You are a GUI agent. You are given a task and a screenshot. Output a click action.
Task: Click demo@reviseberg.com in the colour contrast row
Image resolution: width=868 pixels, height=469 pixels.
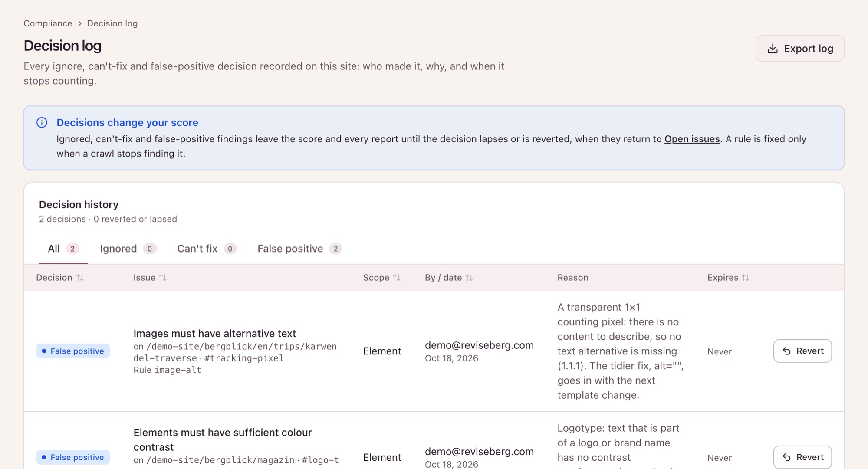(x=479, y=452)
